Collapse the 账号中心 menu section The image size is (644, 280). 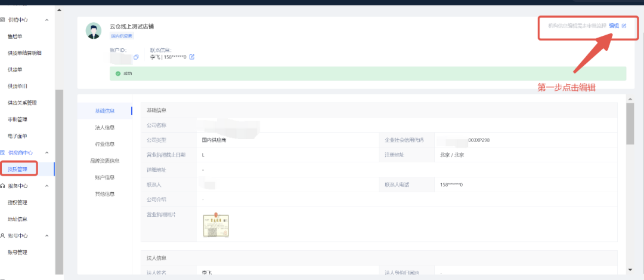tap(47, 236)
